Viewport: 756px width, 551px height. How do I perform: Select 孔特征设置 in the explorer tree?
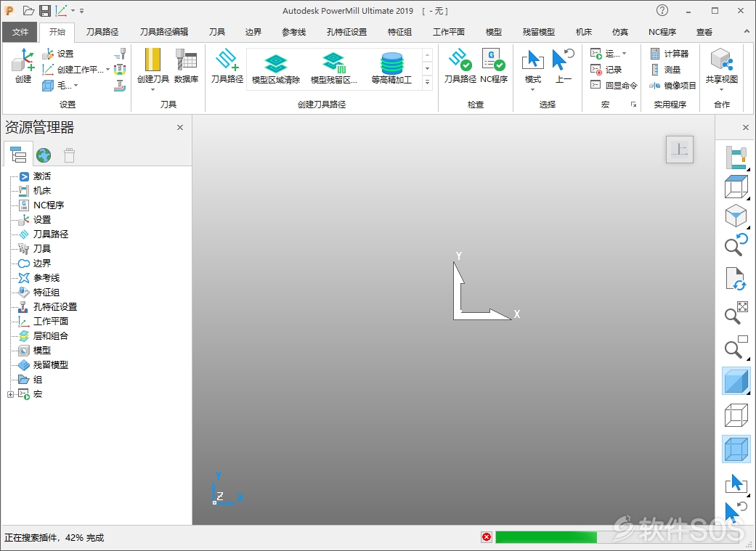pyautogui.click(x=55, y=306)
